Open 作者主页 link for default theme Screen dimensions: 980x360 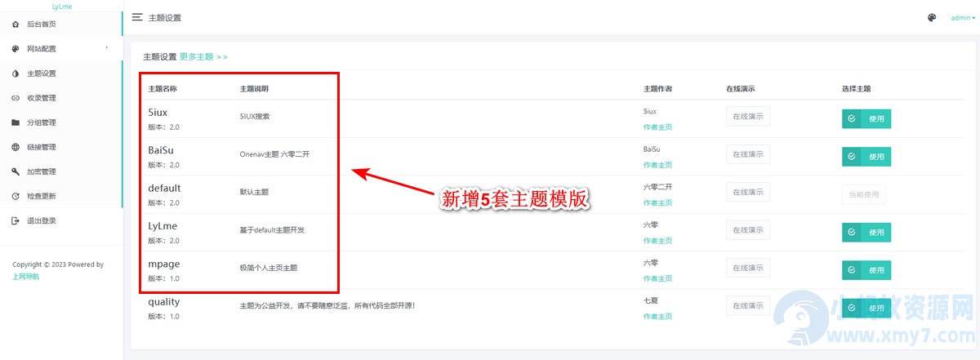657,202
